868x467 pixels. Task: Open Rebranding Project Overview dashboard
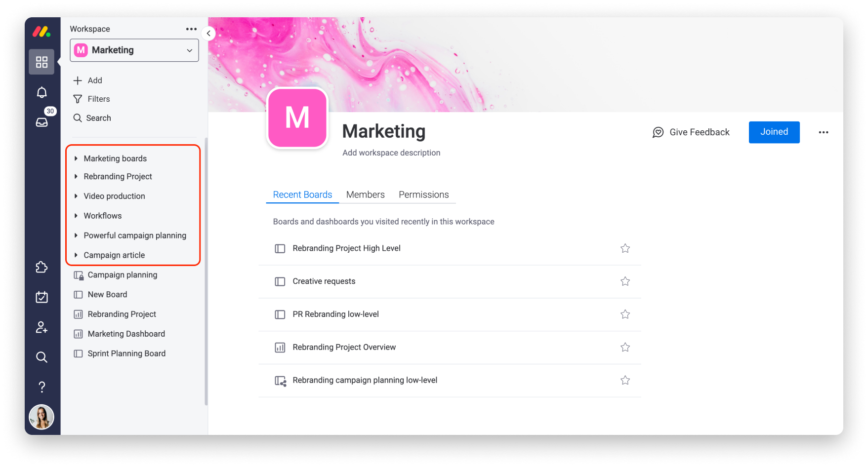[344, 348]
